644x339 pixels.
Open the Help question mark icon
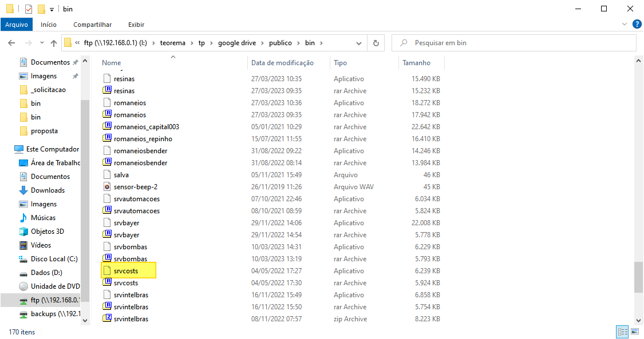coord(637,25)
